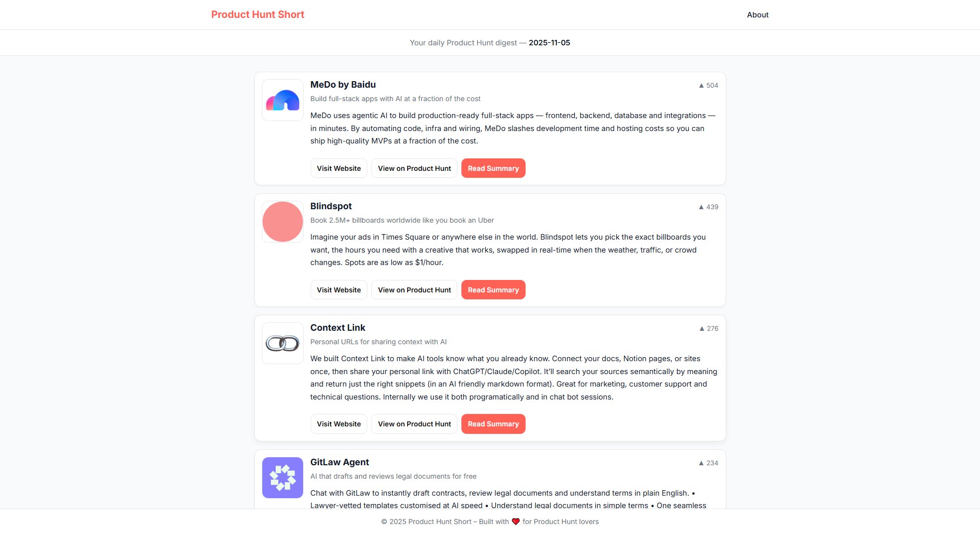This screenshot has height=534, width=980.
Task: Click the Blindspot circular pink logo
Action: click(x=282, y=221)
